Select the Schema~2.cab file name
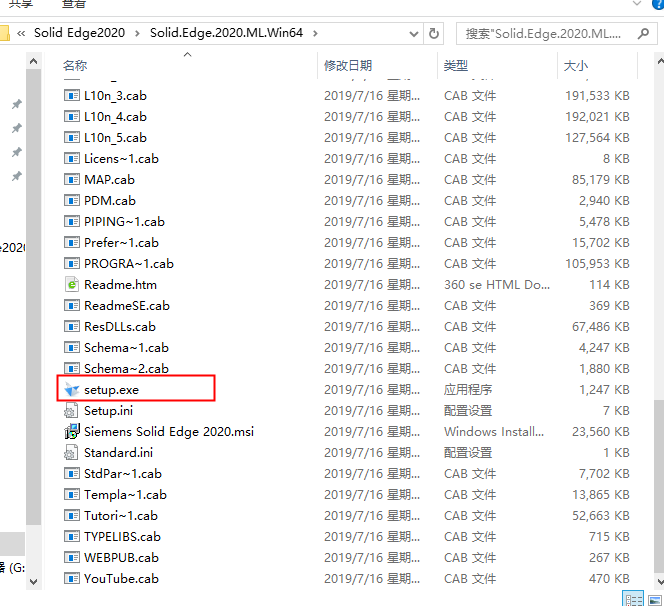 (x=126, y=368)
